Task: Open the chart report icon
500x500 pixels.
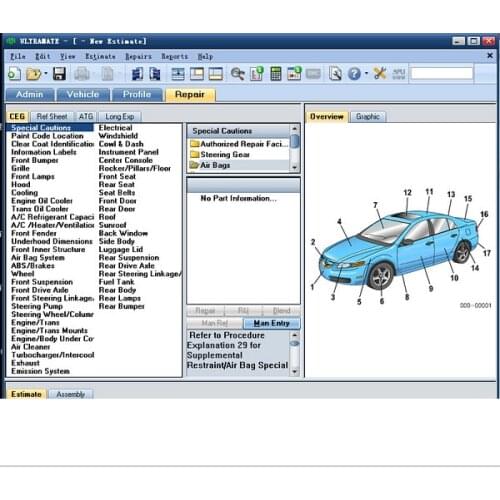Action: pos(257,74)
